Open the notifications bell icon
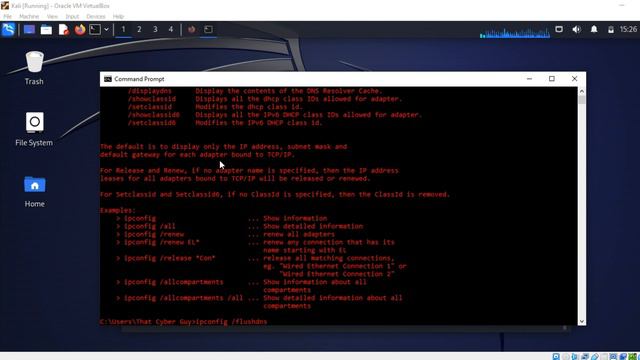This screenshot has width=640, height=360. [x=594, y=29]
